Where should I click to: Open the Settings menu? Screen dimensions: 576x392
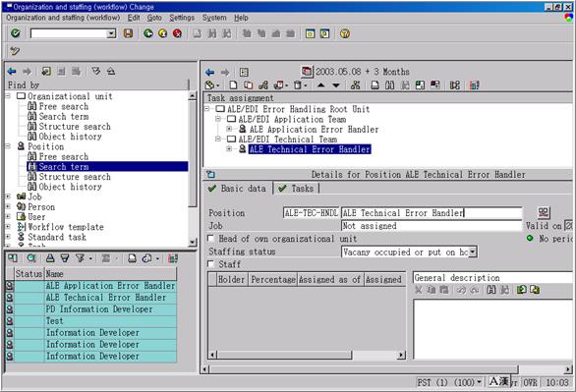[x=182, y=18]
